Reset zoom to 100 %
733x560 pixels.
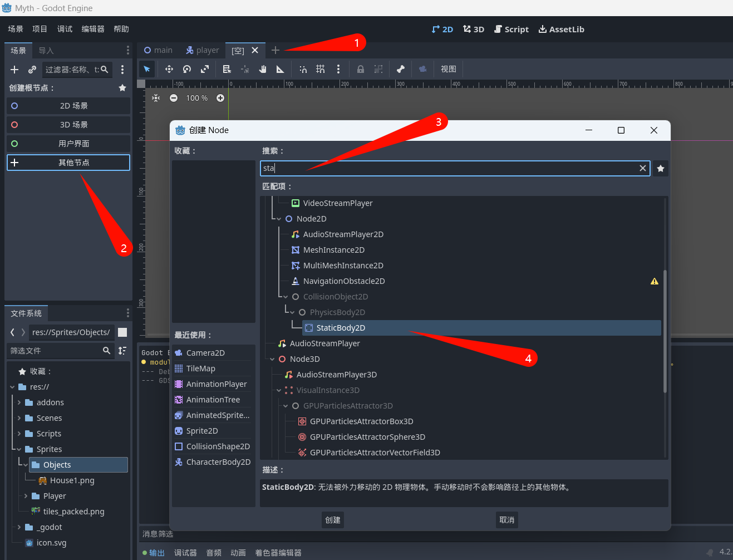tap(197, 98)
